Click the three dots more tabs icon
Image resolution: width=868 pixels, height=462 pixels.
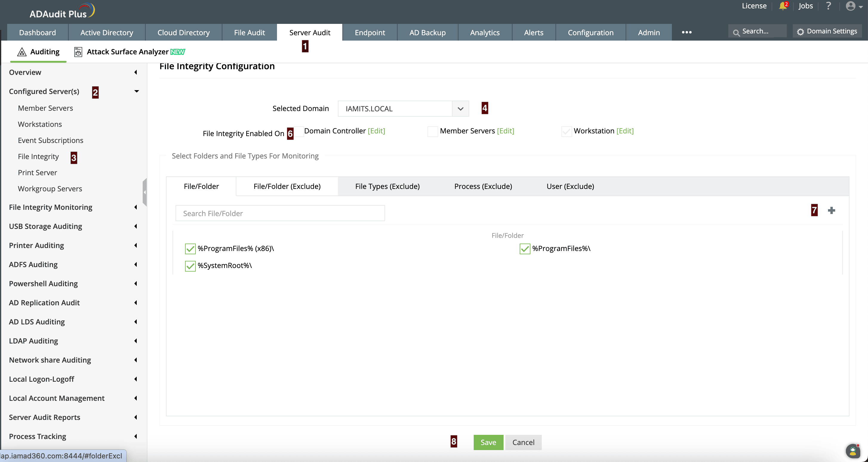click(x=687, y=32)
